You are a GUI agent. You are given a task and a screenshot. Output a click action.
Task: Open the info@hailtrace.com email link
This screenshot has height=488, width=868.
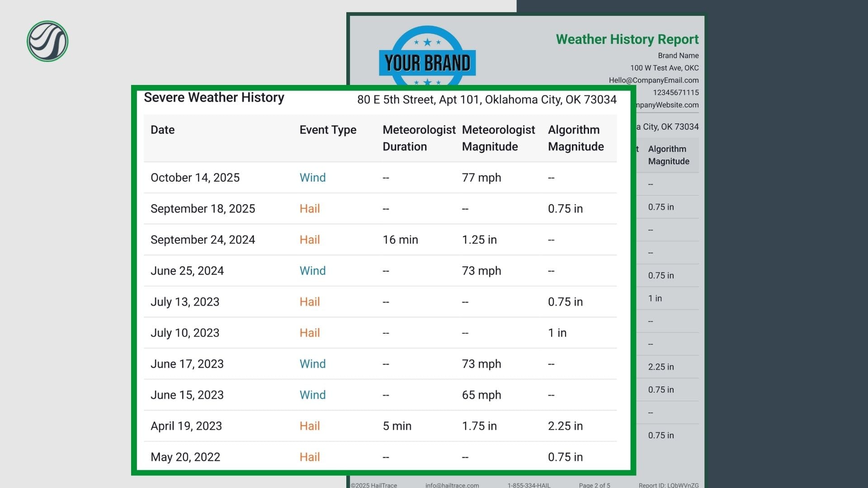[x=453, y=485]
